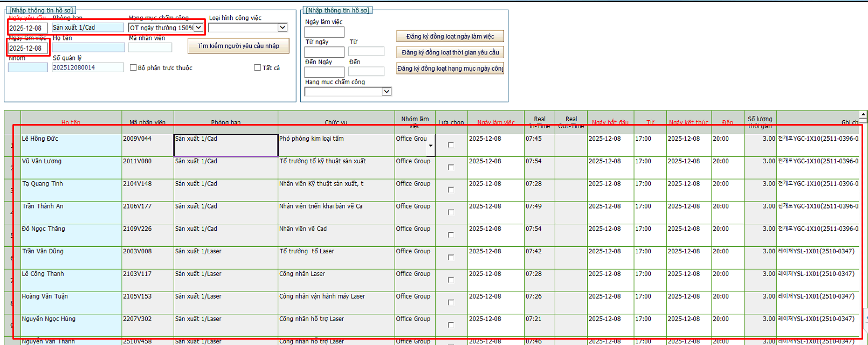Select the Phòng ban cell for Lê Hồng Đức
The height and width of the screenshot is (345, 868).
[225, 145]
